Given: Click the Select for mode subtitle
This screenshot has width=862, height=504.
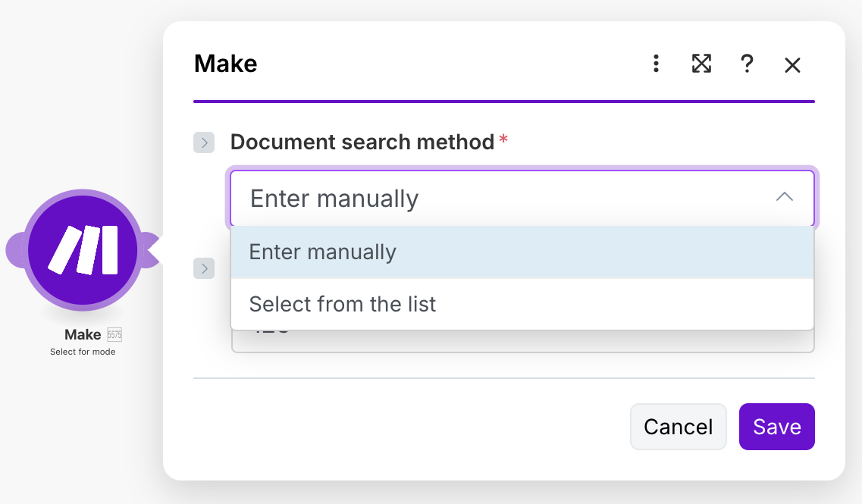Looking at the screenshot, I should pyautogui.click(x=83, y=352).
